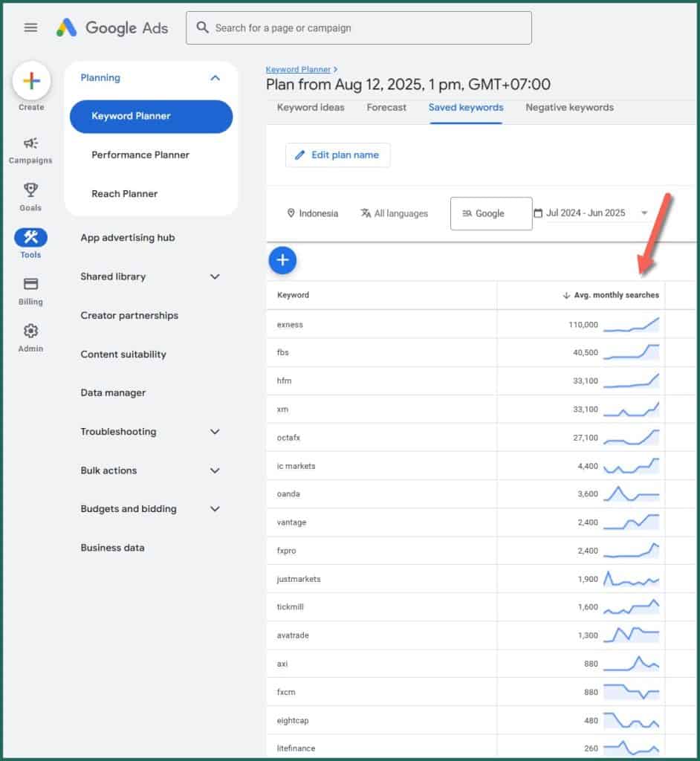Open Reach Planner
Image resolution: width=700 pixels, height=761 pixels.
click(x=125, y=194)
